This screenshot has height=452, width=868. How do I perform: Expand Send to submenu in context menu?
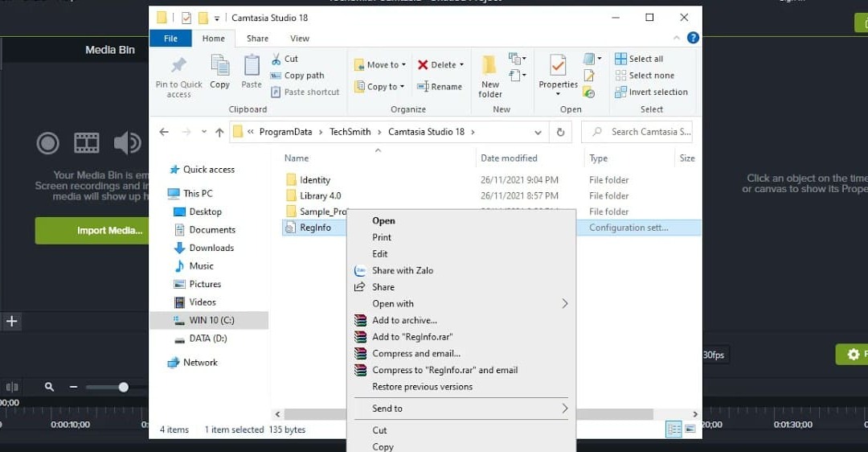[x=461, y=409]
